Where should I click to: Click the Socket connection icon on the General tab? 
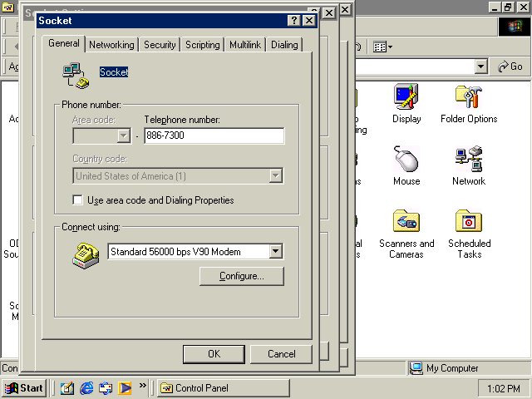point(76,76)
